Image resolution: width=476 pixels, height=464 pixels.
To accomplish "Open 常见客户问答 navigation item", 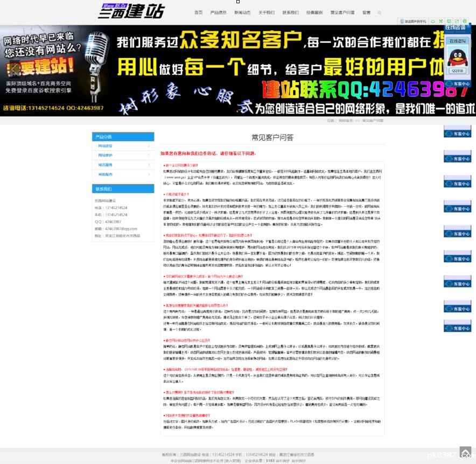I will [x=342, y=12].
